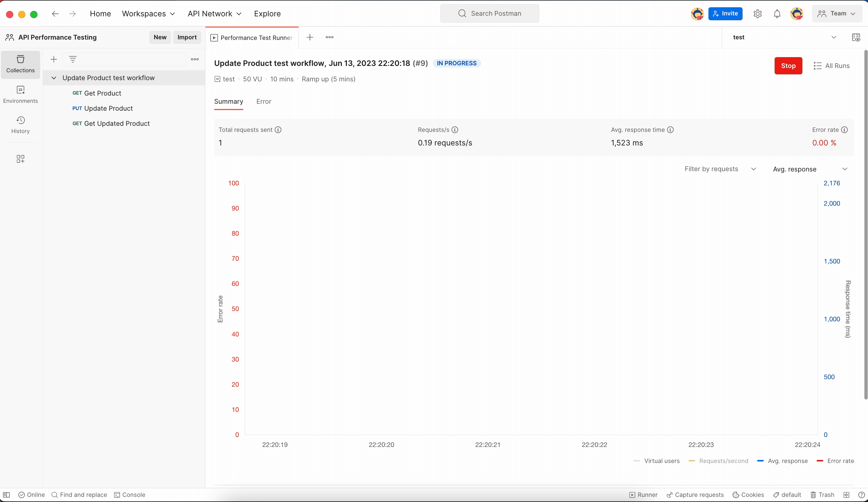The height and width of the screenshot is (502, 868).
Task: Open the test environment selector dropdown
Action: (784, 37)
